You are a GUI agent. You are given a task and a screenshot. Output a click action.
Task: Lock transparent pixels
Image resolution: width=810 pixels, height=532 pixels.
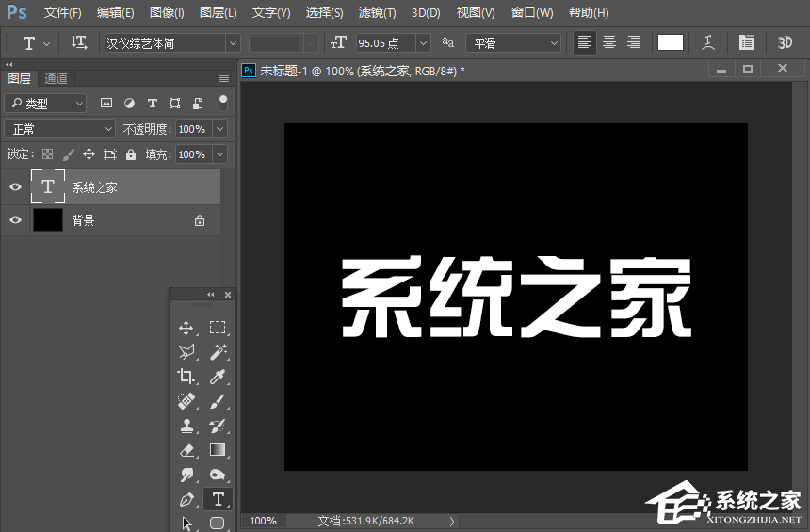tap(47, 153)
